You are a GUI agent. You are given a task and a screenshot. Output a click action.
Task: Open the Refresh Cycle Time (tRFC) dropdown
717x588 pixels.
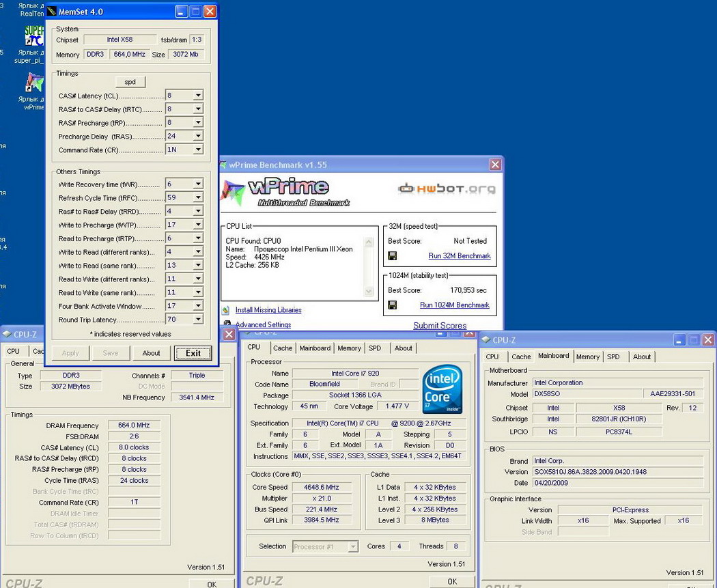pos(198,197)
